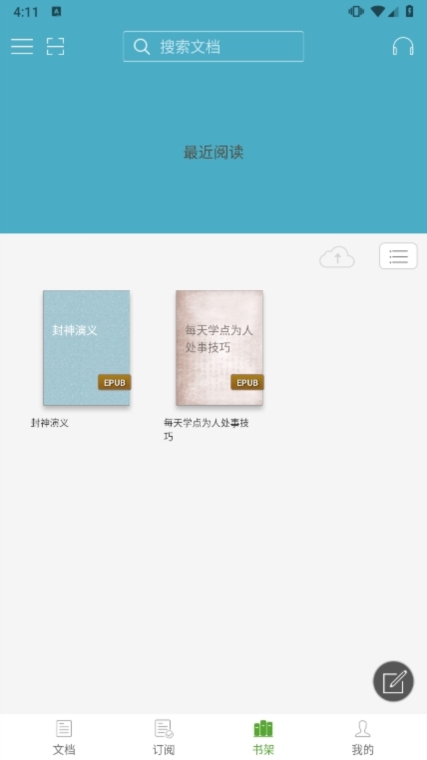The image size is (427, 760).
Task: Tap the cloud upload icon
Action: coord(337,257)
